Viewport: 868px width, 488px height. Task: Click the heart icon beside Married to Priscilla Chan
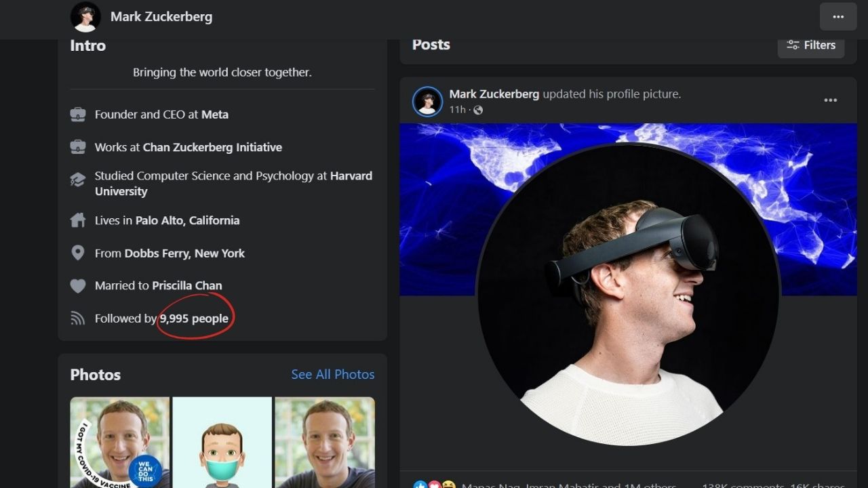pos(78,285)
